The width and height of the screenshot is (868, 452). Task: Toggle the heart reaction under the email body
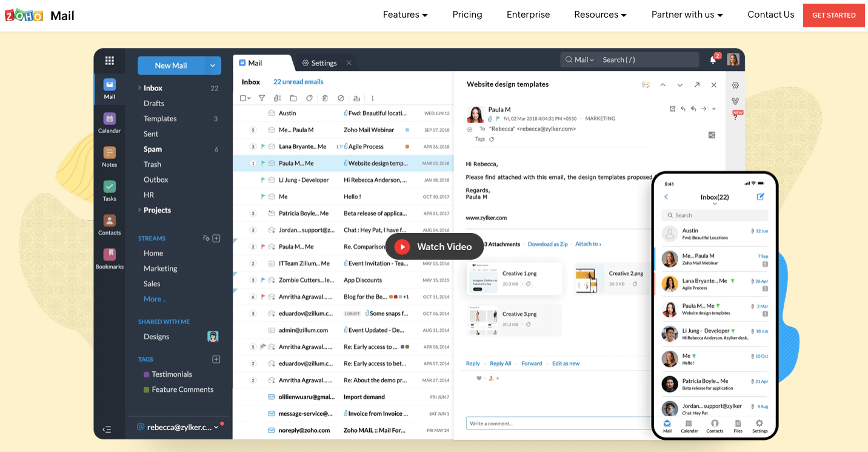tap(479, 377)
